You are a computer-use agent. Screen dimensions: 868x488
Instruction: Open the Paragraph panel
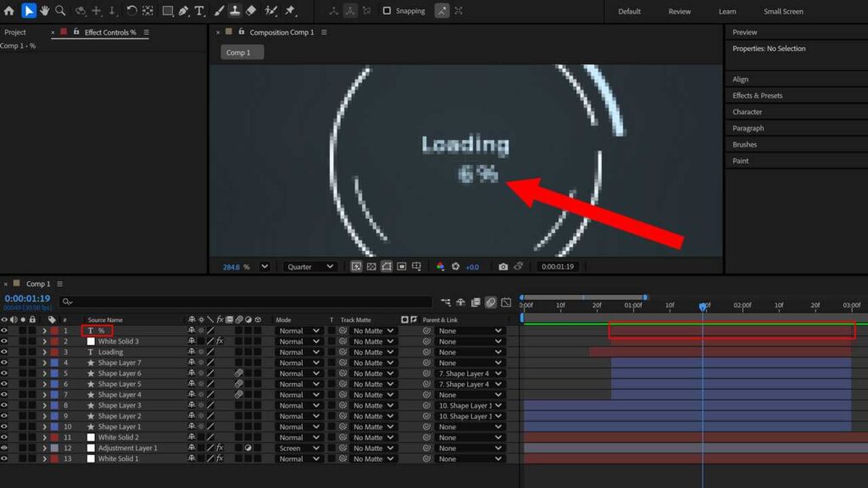(748, 128)
